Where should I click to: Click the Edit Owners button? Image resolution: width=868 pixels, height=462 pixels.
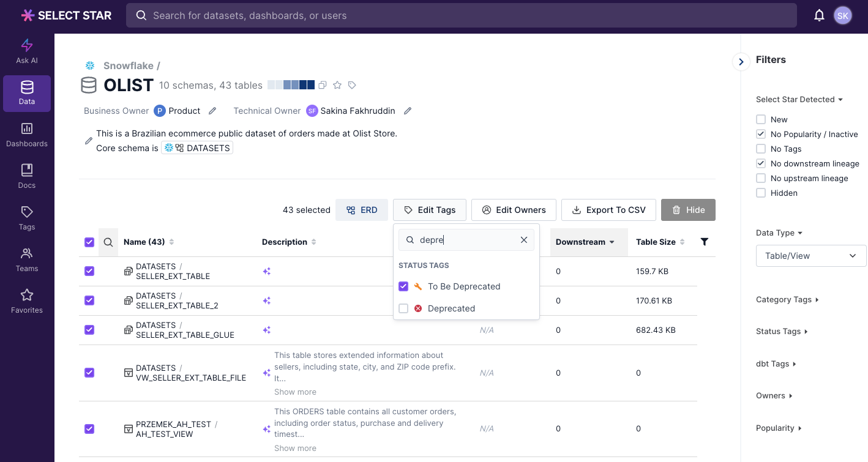tap(514, 210)
